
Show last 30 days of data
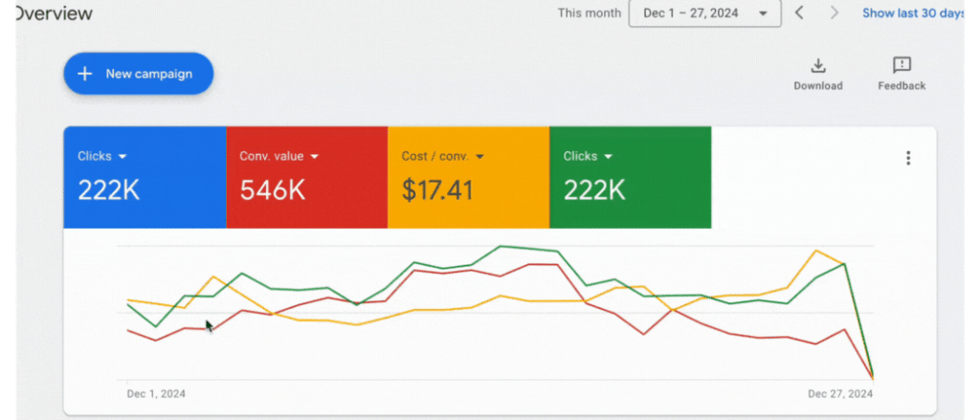[912, 13]
